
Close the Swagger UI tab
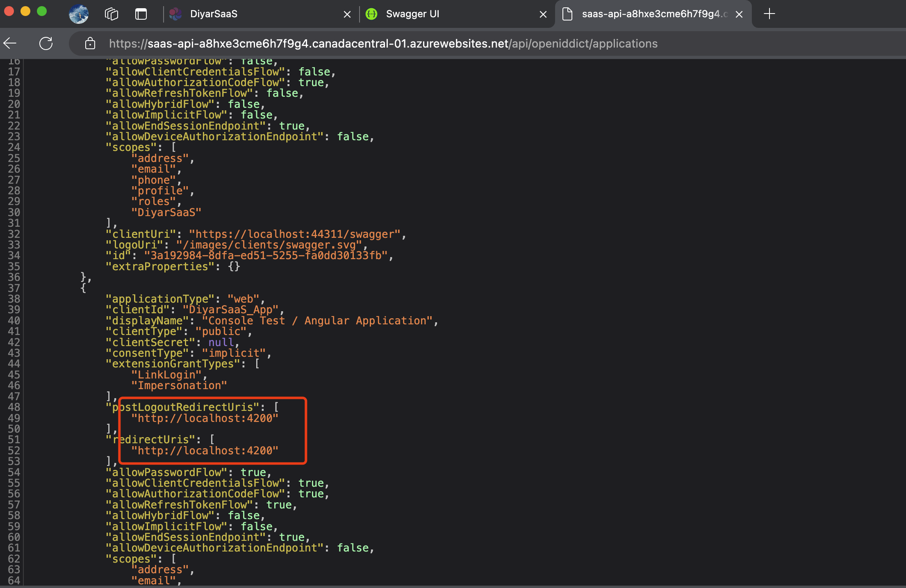543,14
